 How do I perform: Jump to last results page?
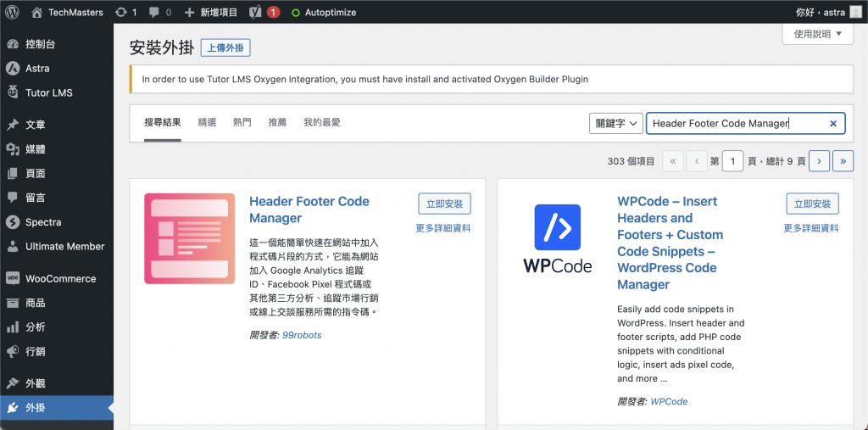[x=843, y=161]
